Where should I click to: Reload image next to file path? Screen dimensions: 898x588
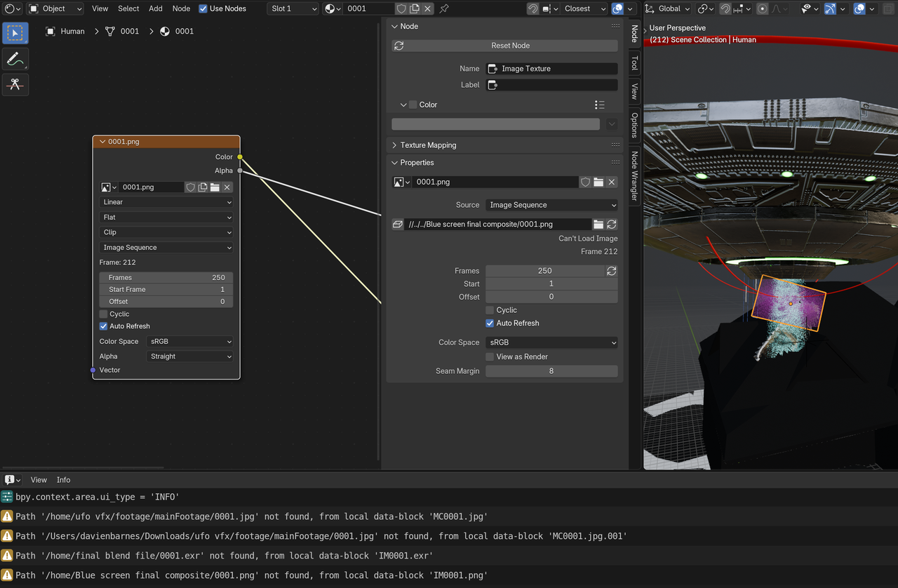pos(612,225)
